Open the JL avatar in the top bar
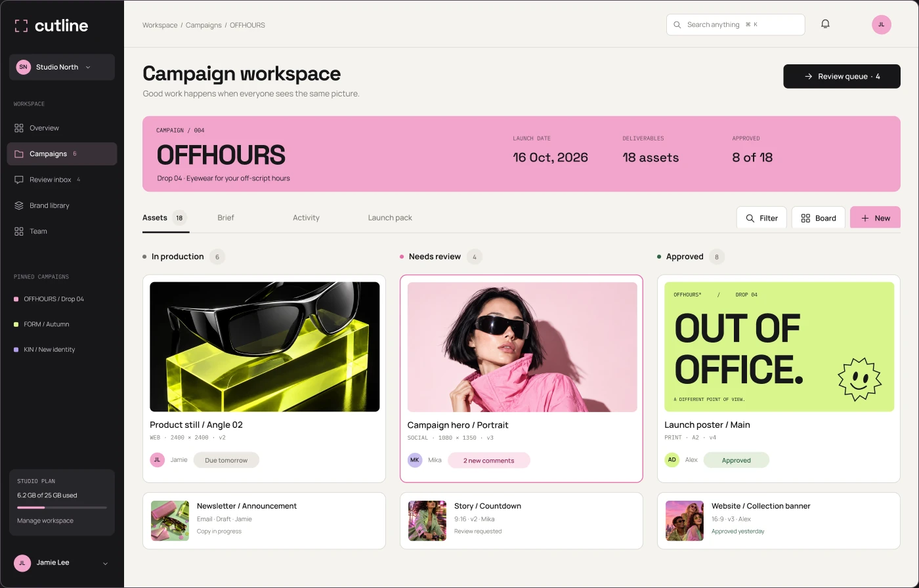919x588 pixels. (881, 25)
